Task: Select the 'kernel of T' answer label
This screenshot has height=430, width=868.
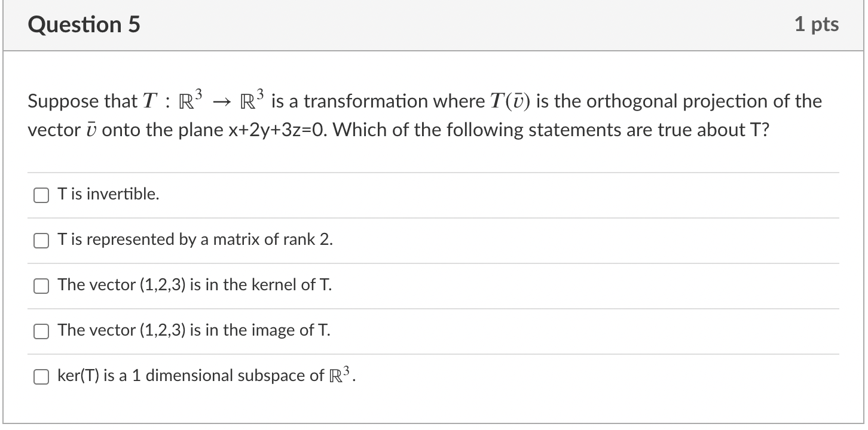Action: [x=191, y=285]
